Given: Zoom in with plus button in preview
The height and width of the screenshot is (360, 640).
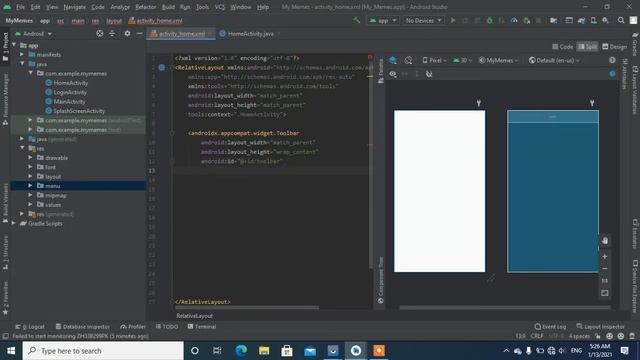Looking at the screenshot, I should tap(605, 256).
